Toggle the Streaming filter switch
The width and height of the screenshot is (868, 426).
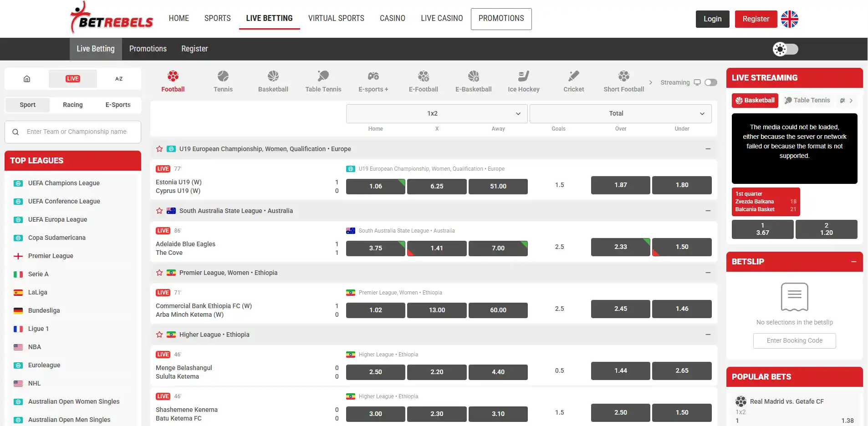(x=711, y=82)
